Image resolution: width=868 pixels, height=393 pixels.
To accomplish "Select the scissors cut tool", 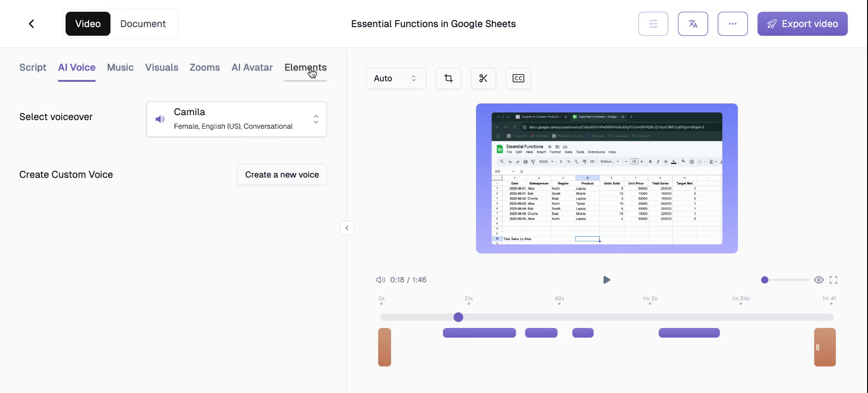I will [483, 79].
